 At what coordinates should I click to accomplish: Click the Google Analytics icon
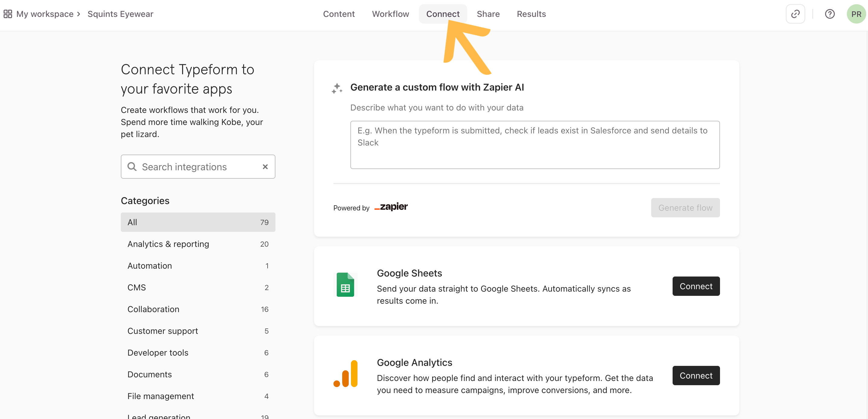pyautogui.click(x=345, y=373)
